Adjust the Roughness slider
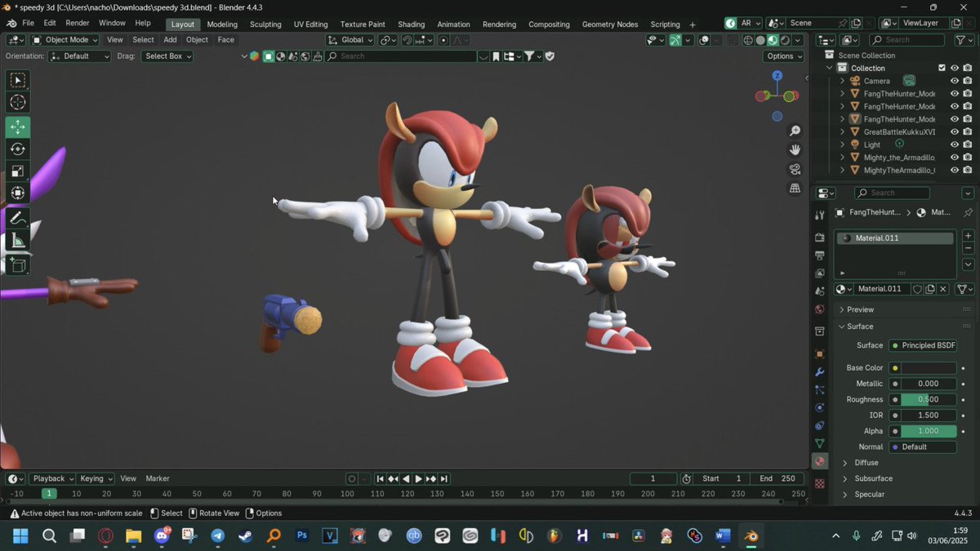The image size is (980, 551). (x=923, y=399)
